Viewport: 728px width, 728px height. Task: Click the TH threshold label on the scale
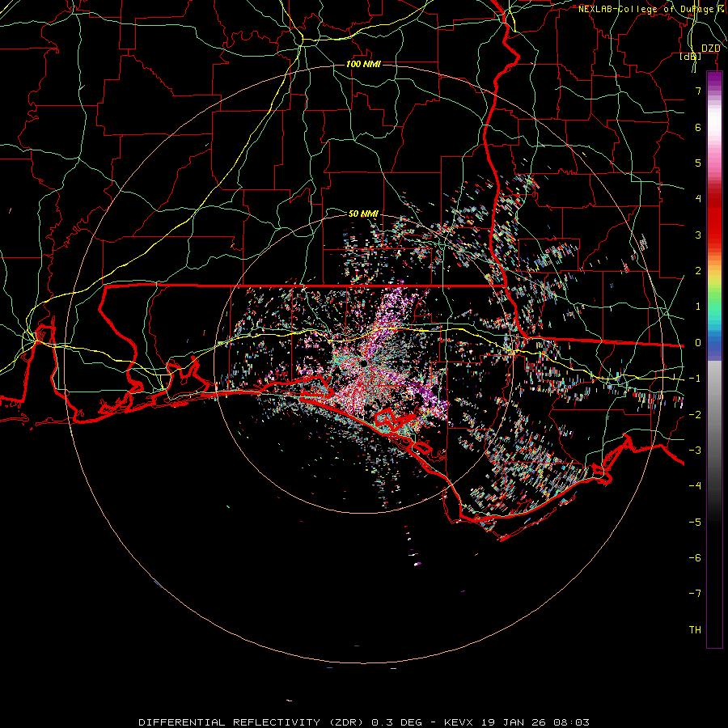(x=695, y=630)
